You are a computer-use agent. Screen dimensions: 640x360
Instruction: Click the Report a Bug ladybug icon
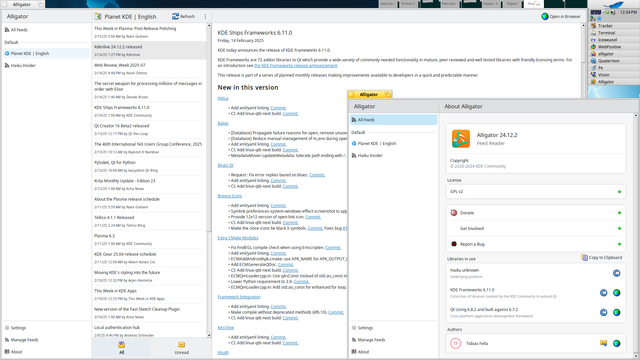pyautogui.click(x=453, y=244)
